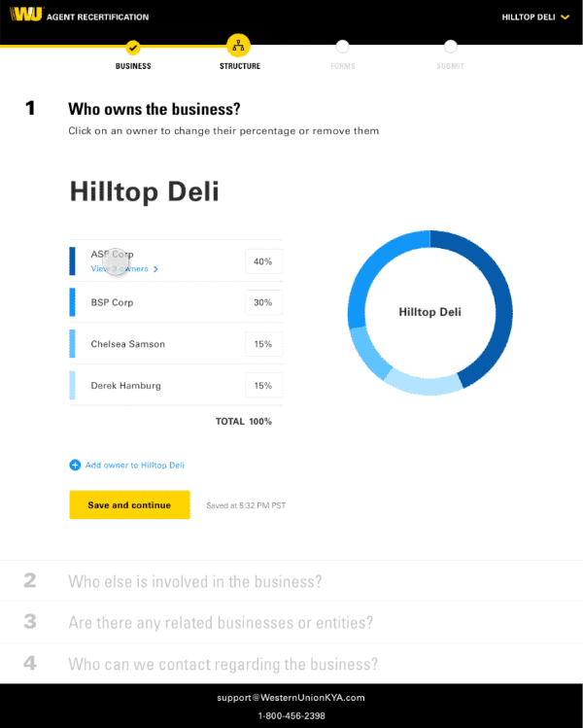Go to the Business tab label

(133, 66)
